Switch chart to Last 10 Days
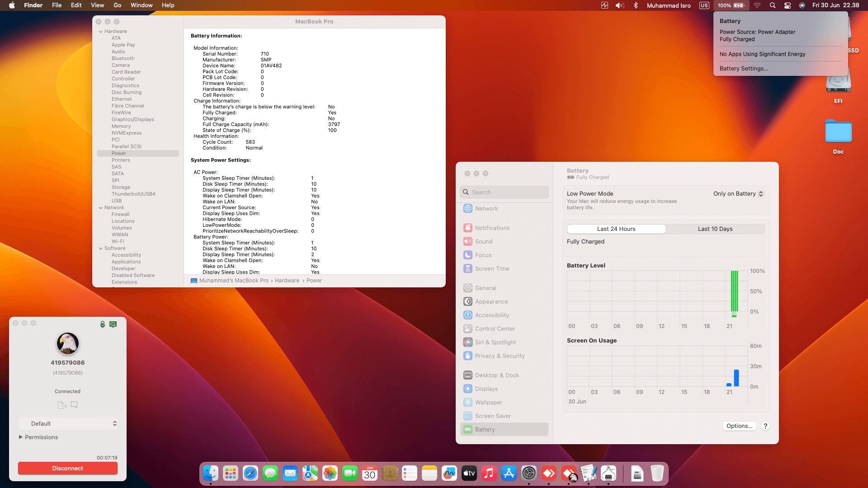868x488 pixels. [x=715, y=229]
